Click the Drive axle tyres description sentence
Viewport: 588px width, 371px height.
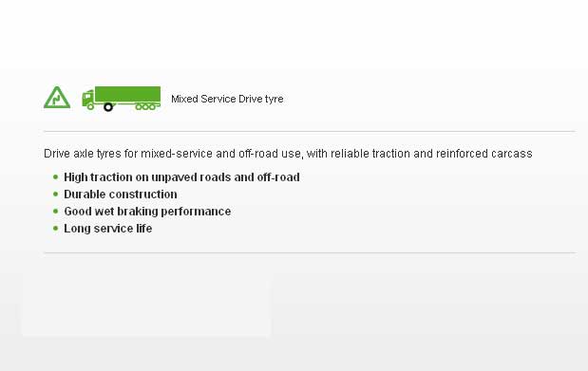tap(288, 154)
